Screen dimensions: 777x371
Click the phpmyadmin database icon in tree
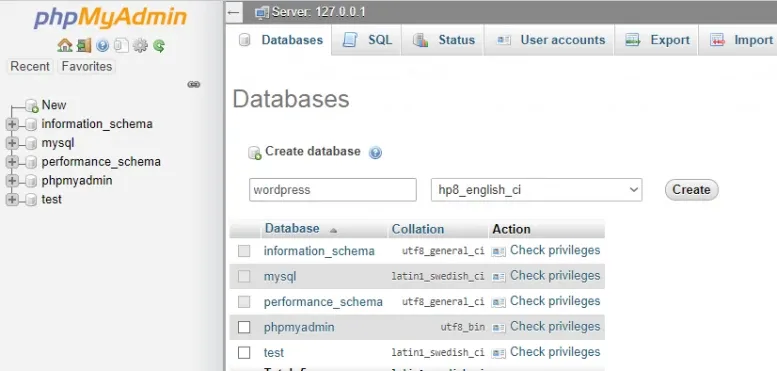31,181
